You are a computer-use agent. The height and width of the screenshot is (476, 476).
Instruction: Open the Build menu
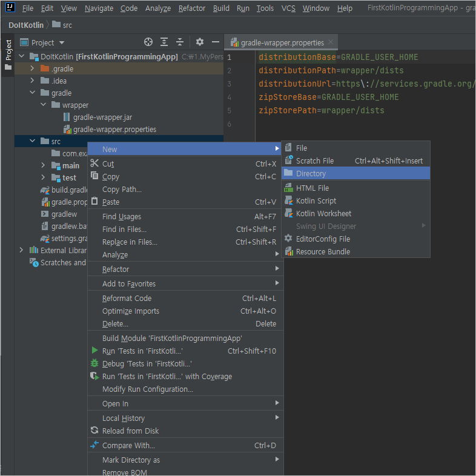[221, 8]
